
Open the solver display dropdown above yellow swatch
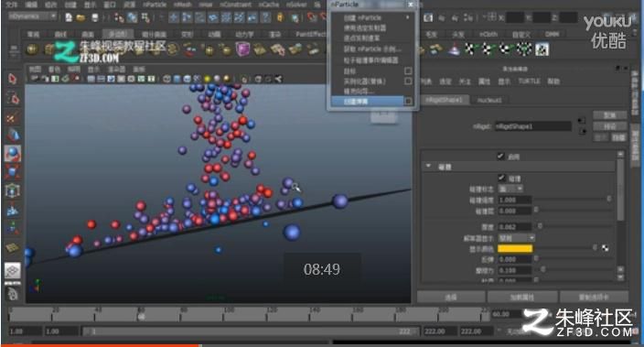pyautogui.click(x=516, y=238)
